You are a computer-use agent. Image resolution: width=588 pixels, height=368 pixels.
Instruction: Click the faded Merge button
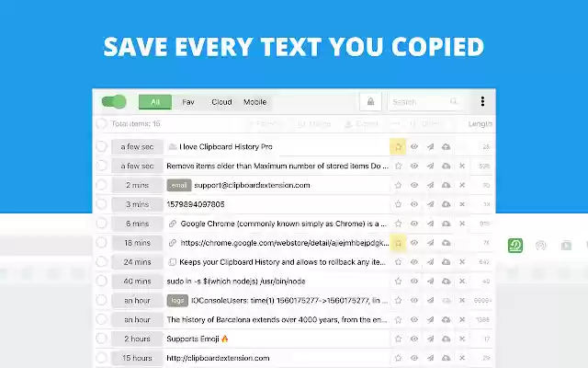(x=314, y=124)
